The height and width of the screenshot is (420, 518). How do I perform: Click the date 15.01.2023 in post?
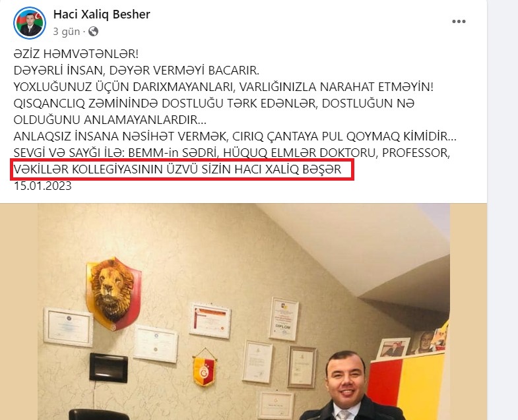pos(43,186)
